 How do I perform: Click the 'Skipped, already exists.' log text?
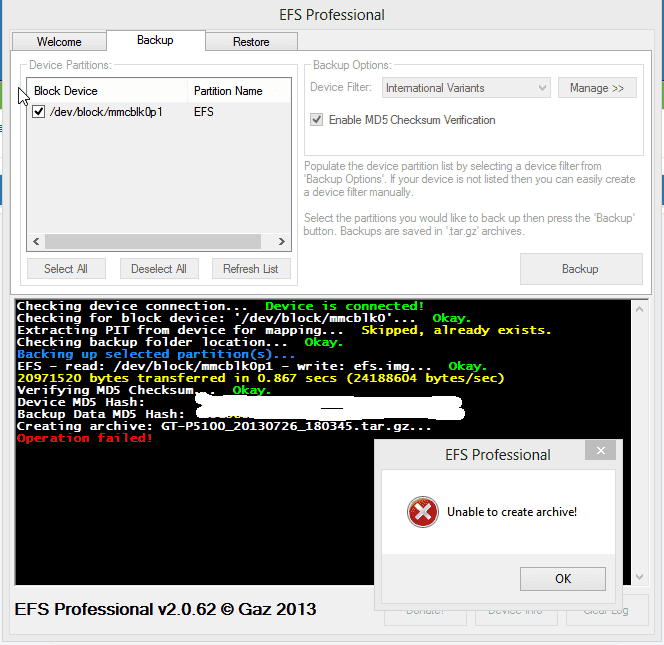click(x=456, y=330)
